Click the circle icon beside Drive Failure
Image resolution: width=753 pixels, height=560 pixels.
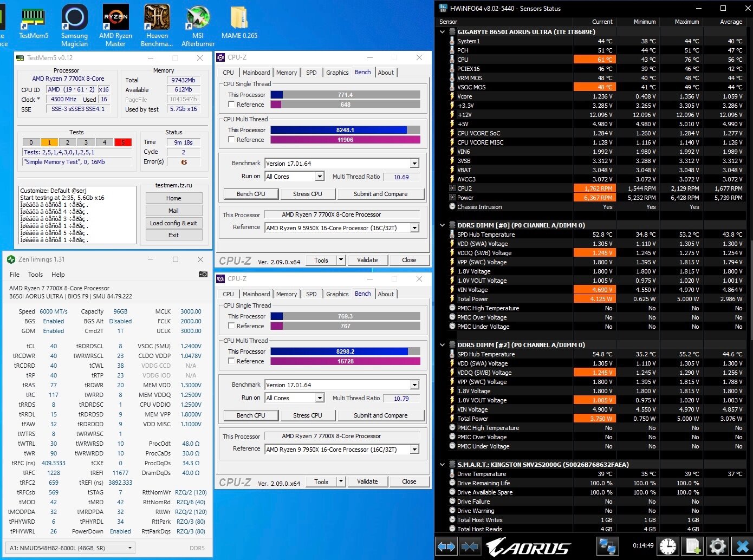click(x=452, y=502)
